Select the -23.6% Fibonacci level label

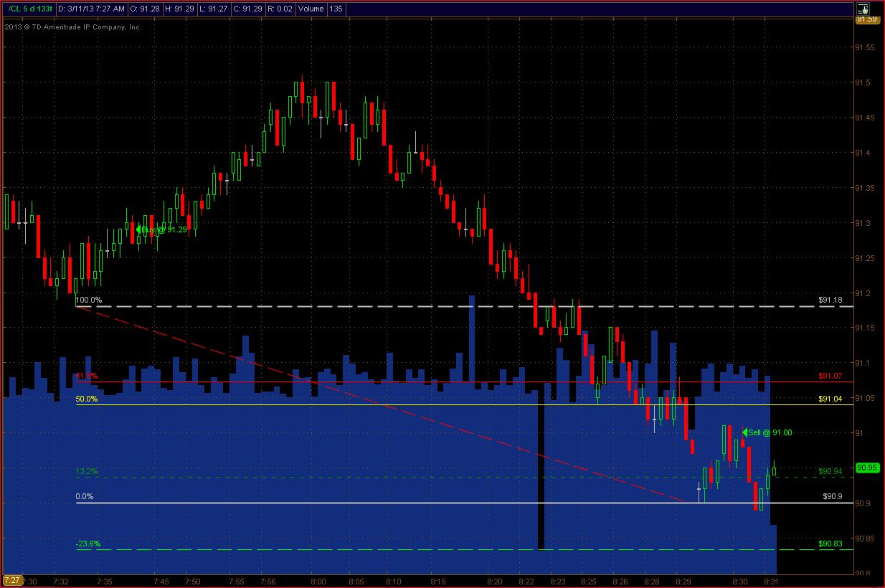(88, 544)
